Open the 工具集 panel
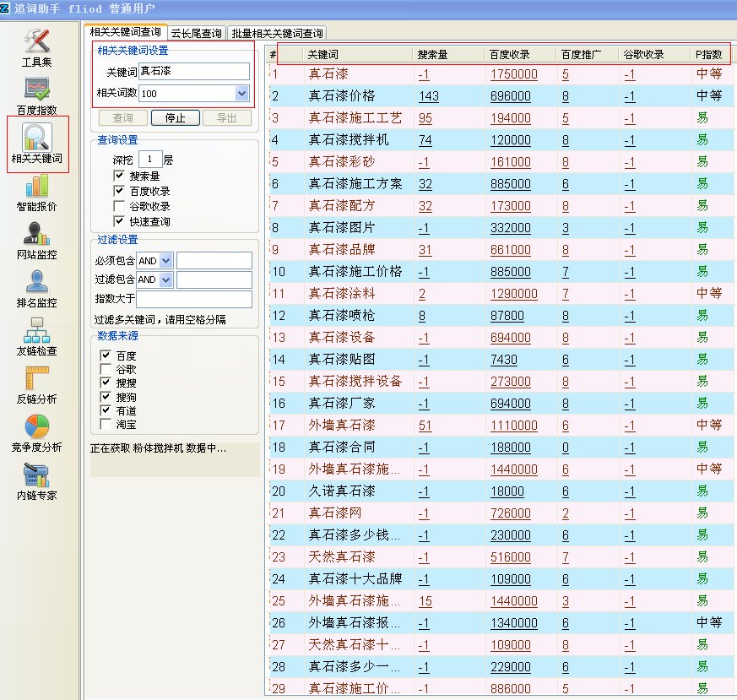The image size is (737, 700). [38, 46]
